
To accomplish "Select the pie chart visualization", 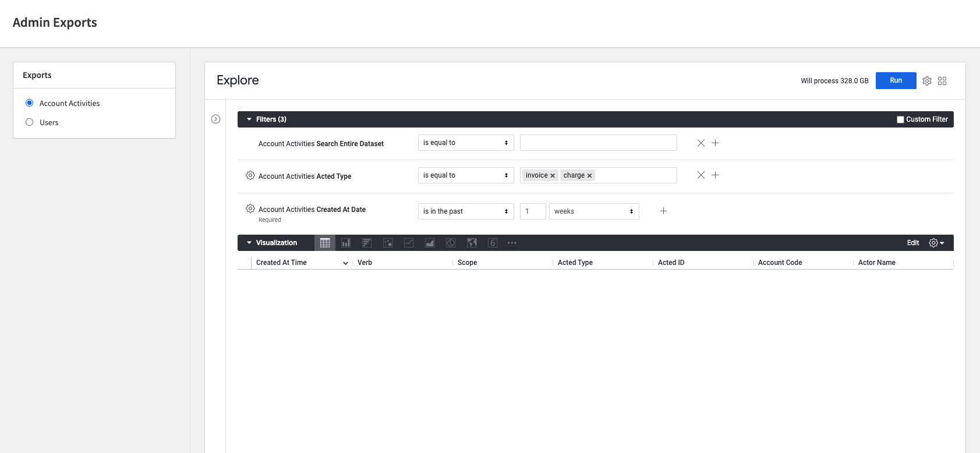I will [451, 243].
